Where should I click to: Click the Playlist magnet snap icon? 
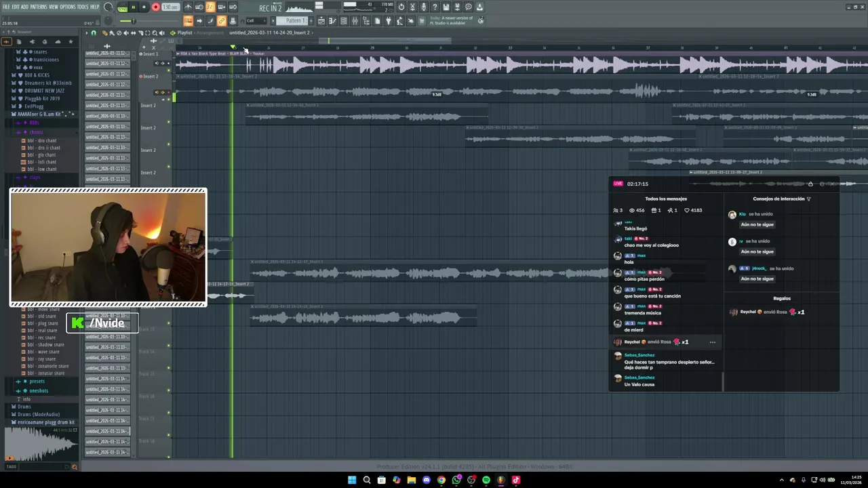point(94,33)
